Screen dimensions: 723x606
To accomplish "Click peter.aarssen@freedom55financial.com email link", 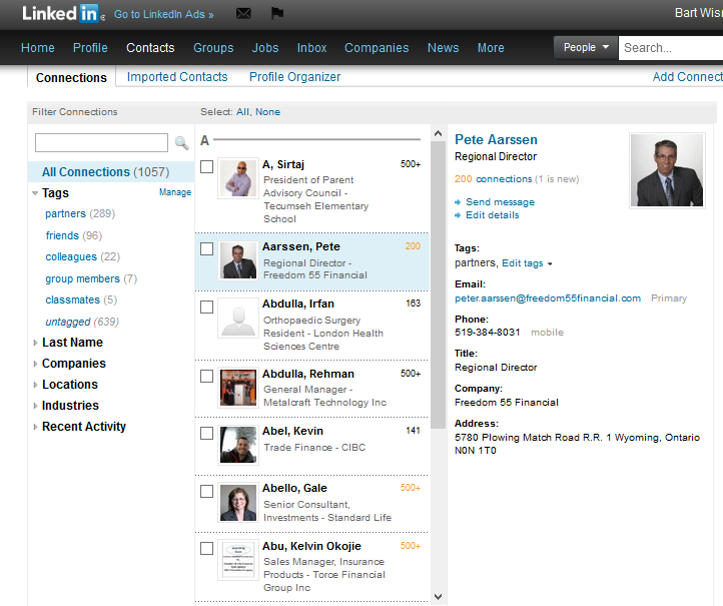I will pos(548,298).
